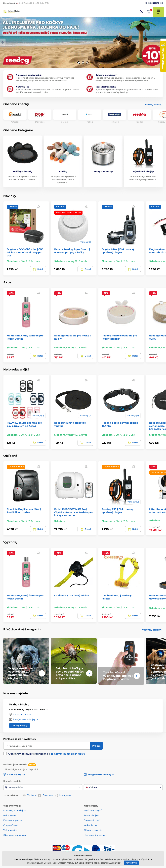Select the third banner slide dot
166x868 pixels.
(87, 62)
